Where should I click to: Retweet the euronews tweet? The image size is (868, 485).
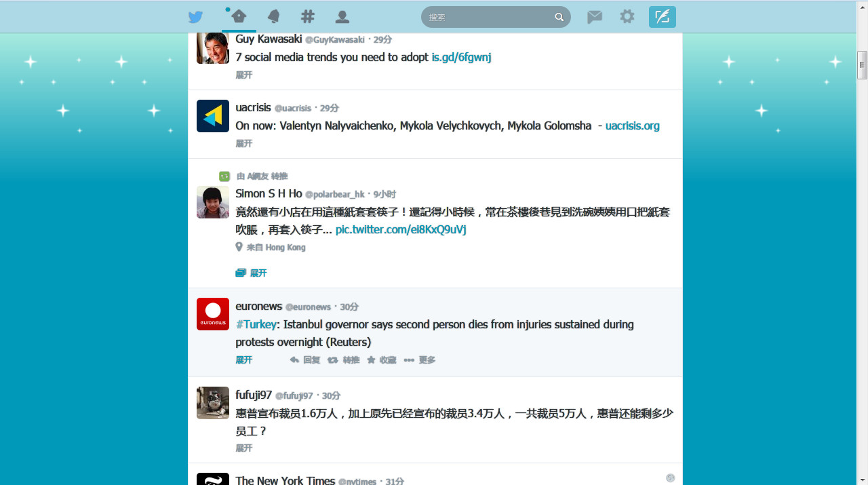[344, 360]
